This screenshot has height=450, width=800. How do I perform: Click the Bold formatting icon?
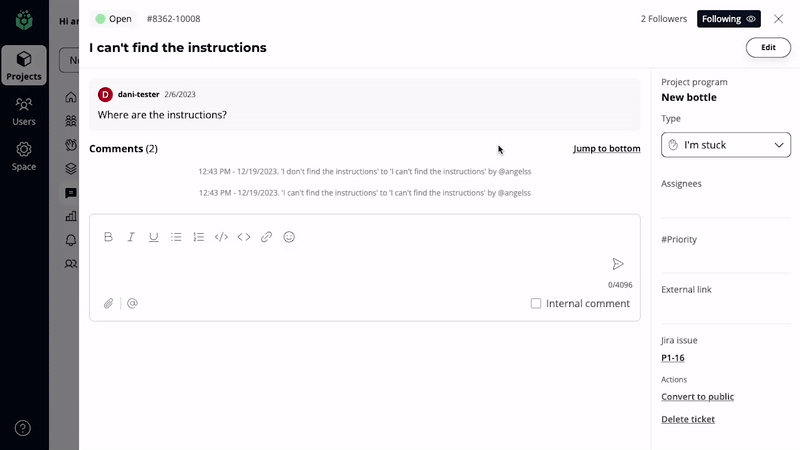tap(109, 237)
